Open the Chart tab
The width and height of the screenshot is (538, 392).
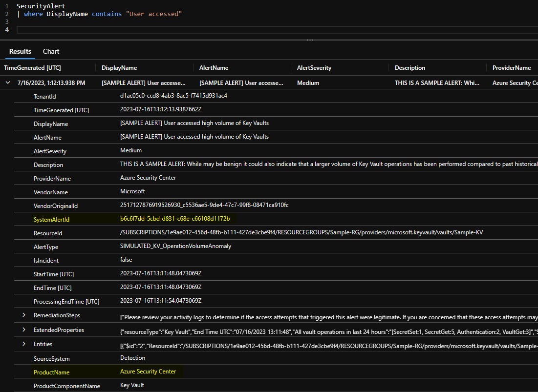pyautogui.click(x=51, y=51)
